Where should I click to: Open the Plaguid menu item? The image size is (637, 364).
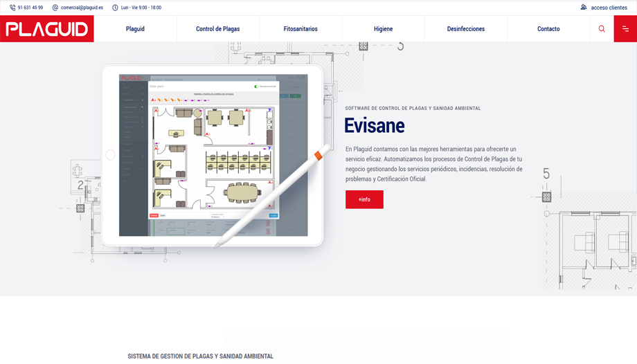[x=135, y=29]
